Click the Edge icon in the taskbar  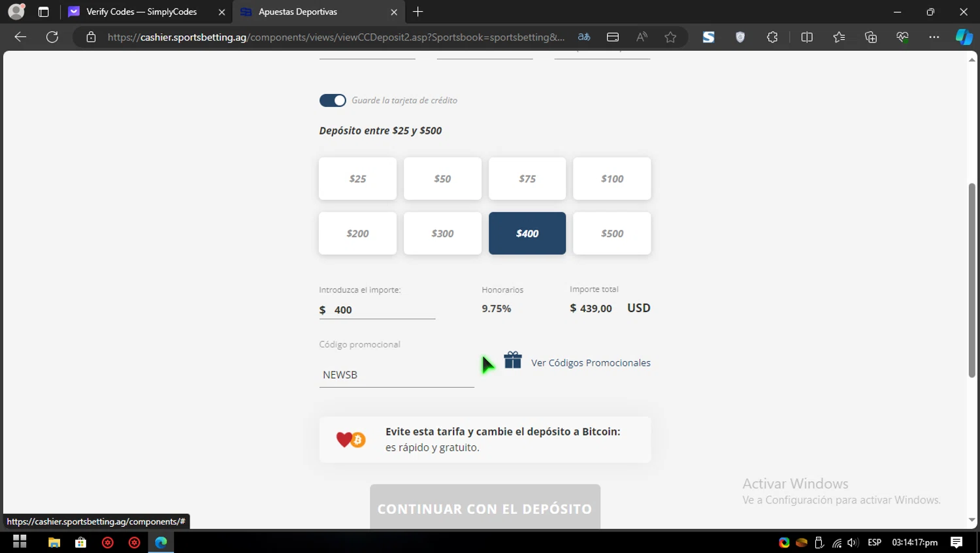pyautogui.click(x=161, y=542)
